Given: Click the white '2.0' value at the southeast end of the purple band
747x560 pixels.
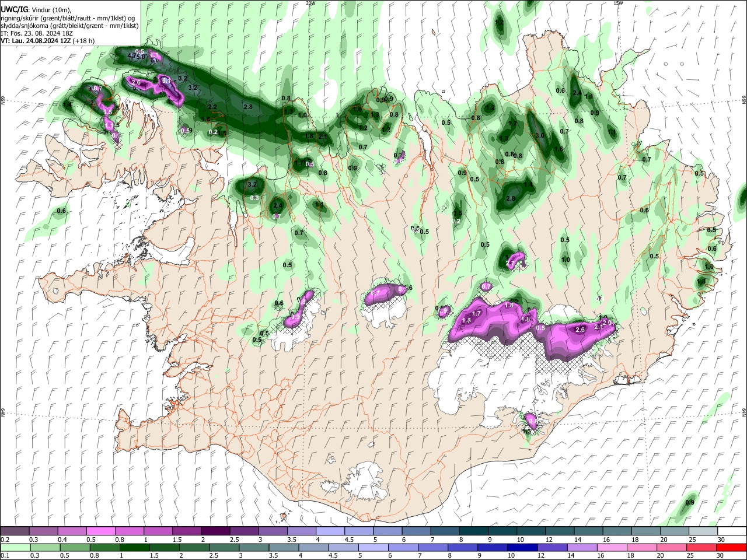Looking at the screenshot, I should (x=607, y=323).
